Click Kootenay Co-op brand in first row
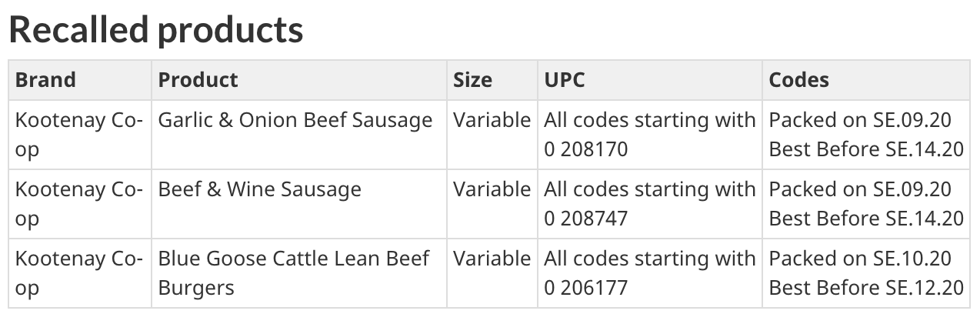Viewport: 980px width, 314px height. pyautogui.click(x=80, y=135)
